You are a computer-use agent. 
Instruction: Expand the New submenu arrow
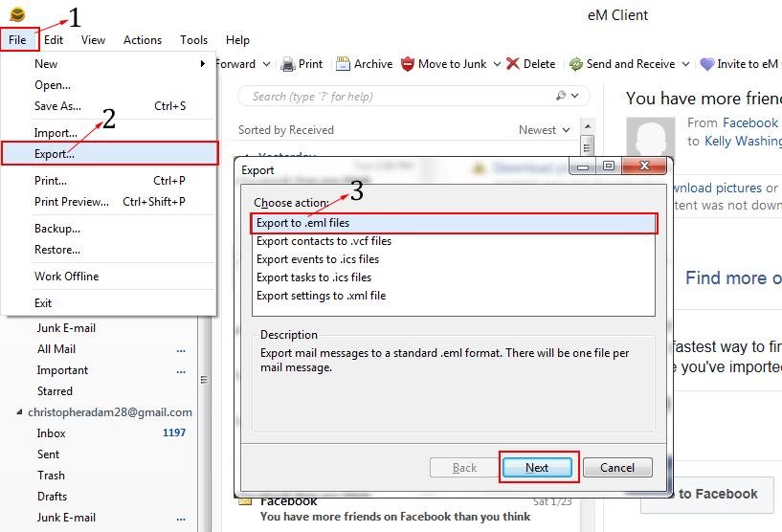point(203,64)
